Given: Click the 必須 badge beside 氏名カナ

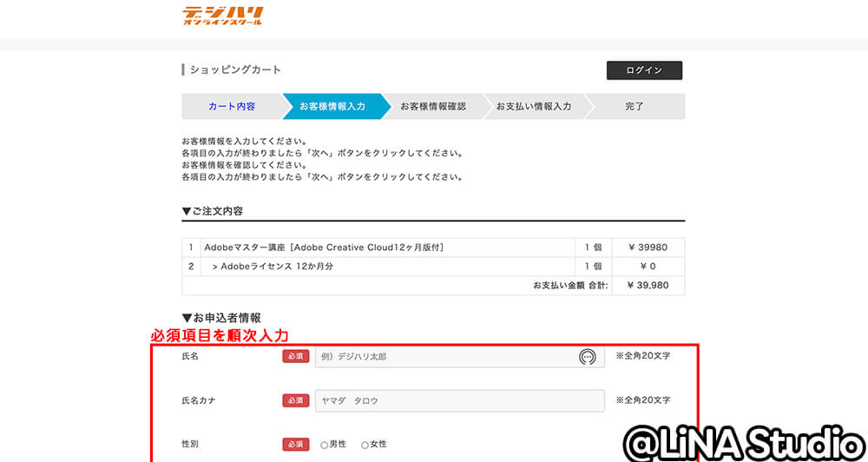Looking at the screenshot, I should [x=295, y=400].
